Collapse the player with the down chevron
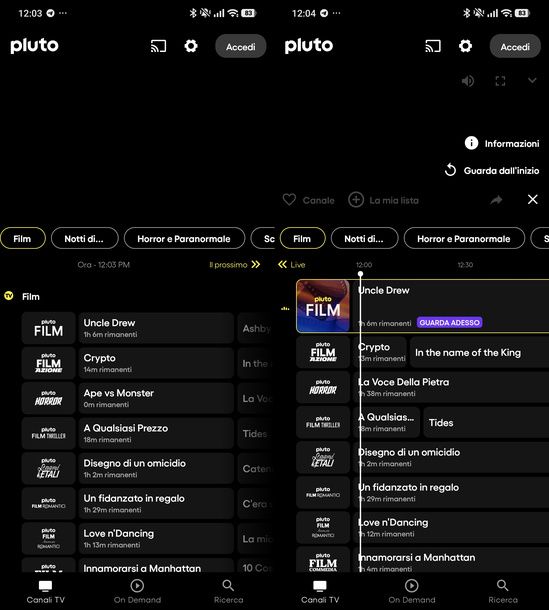549x610 pixels. (x=532, y=81)
